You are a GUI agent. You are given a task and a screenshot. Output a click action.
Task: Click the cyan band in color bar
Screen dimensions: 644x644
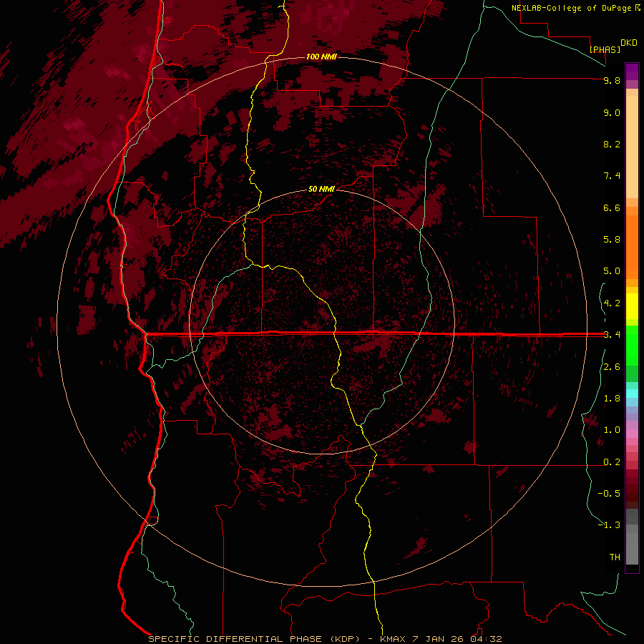(x=632, y=394)
